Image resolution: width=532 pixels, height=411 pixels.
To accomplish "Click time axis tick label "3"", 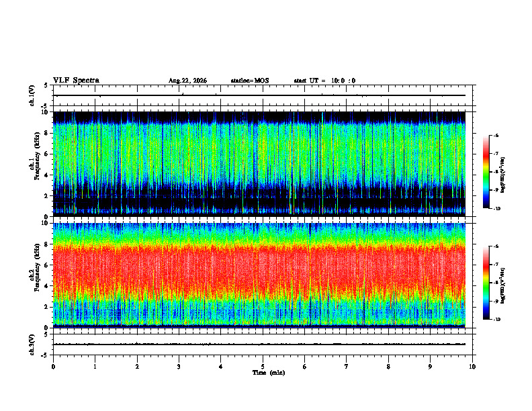I will 179,367.
